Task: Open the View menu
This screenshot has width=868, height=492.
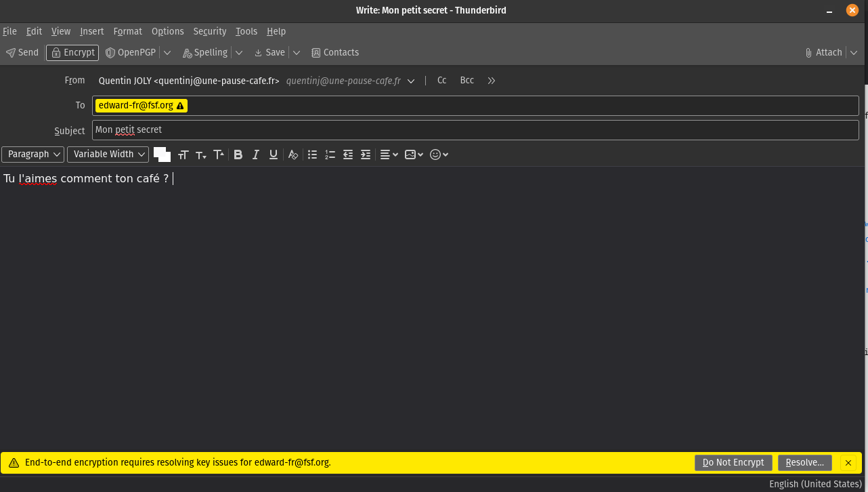Action: tap(61, 31)
